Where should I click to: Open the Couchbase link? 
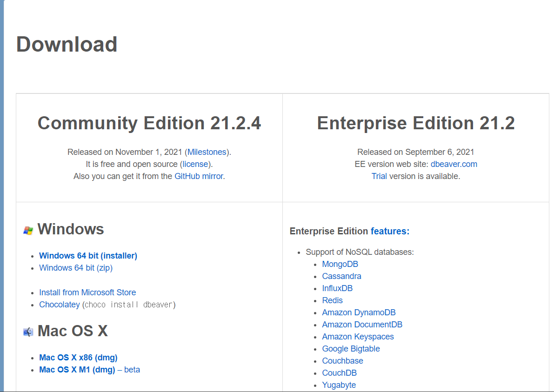click(343, 360)
